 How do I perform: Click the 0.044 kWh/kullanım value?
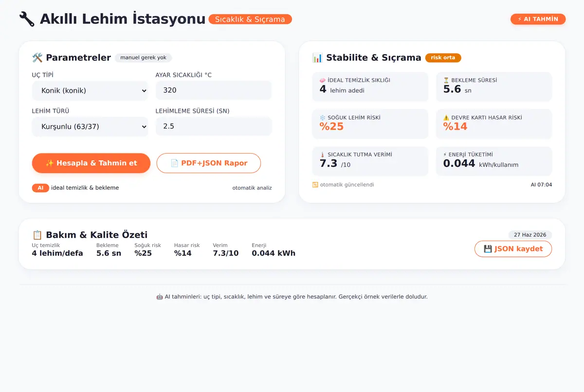tap(480, 164)
